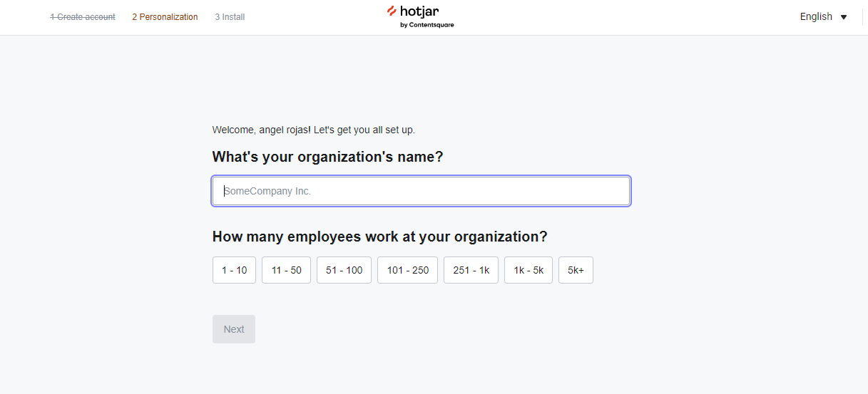Viewport: 868px width, 394px height.
Task: Select the 1 - 10 employees option
Action: pos(234,270)
